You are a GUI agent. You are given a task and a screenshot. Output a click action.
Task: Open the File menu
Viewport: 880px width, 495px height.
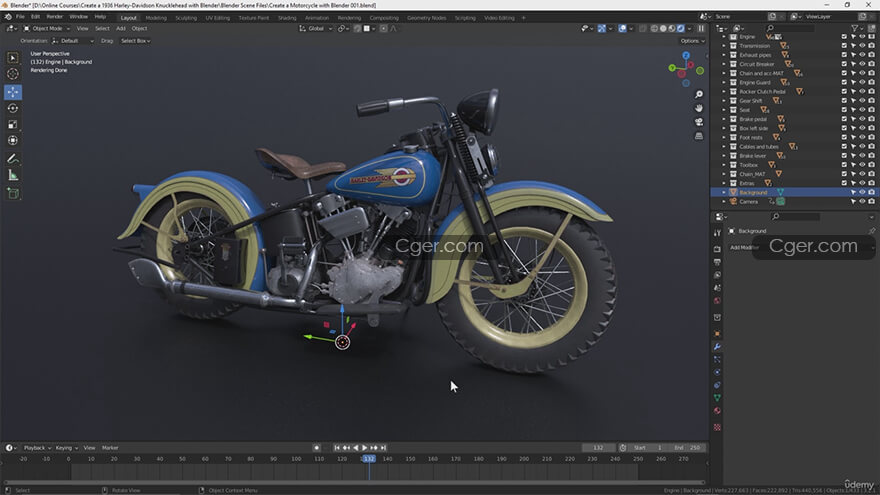pyautogui.click(x=20, y=17)
